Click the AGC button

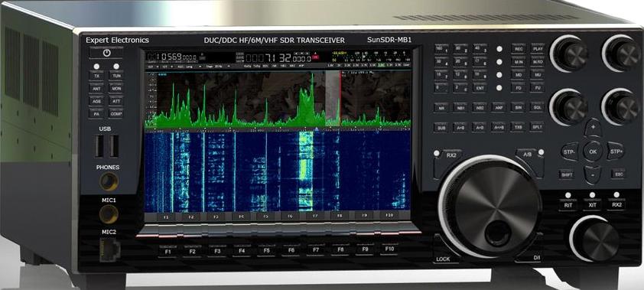pyautogui.click(x=96, y=101)
